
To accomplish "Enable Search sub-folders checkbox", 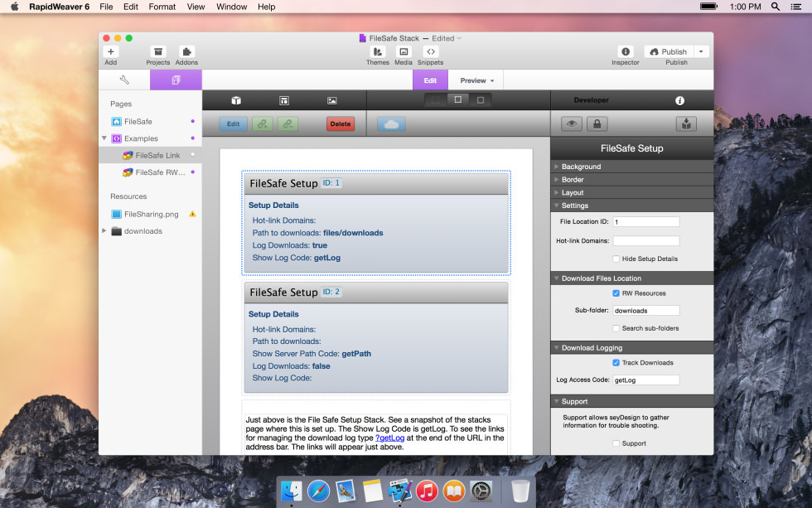I will point(616,328).
